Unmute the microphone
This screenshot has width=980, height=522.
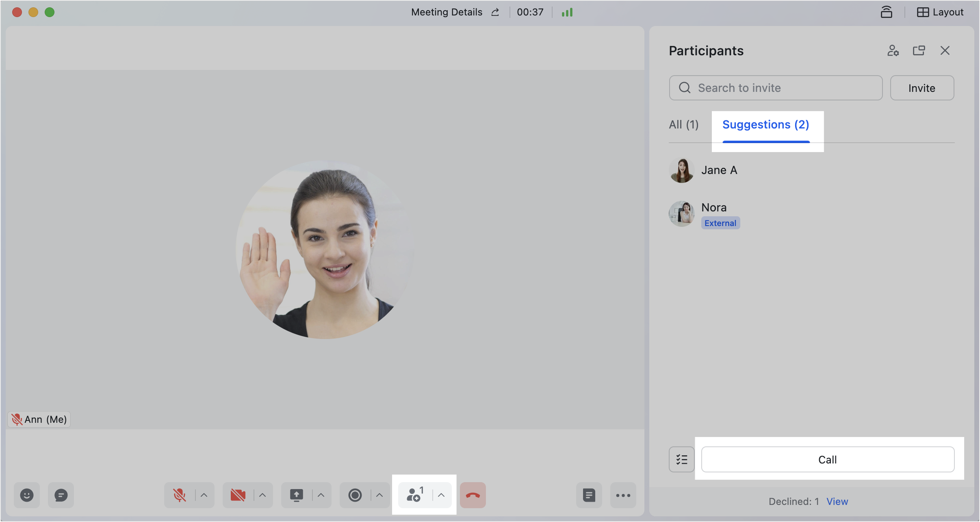tap(179, 495)
